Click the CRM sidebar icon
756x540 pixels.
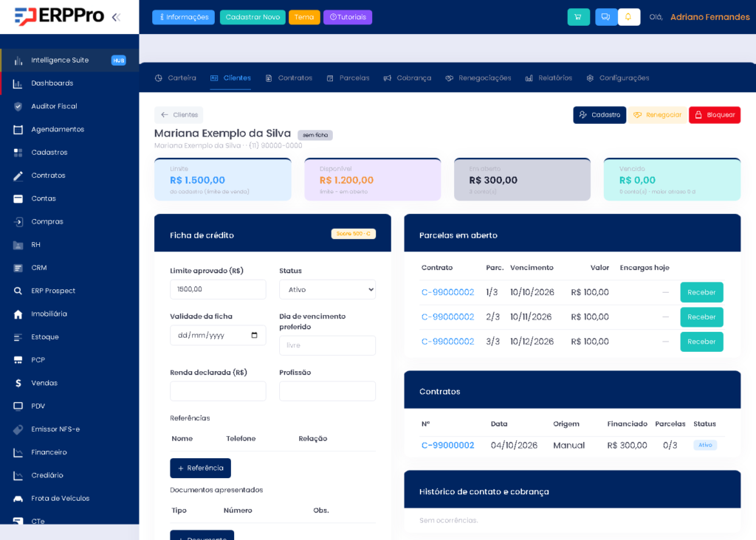(x=18, y=268)
